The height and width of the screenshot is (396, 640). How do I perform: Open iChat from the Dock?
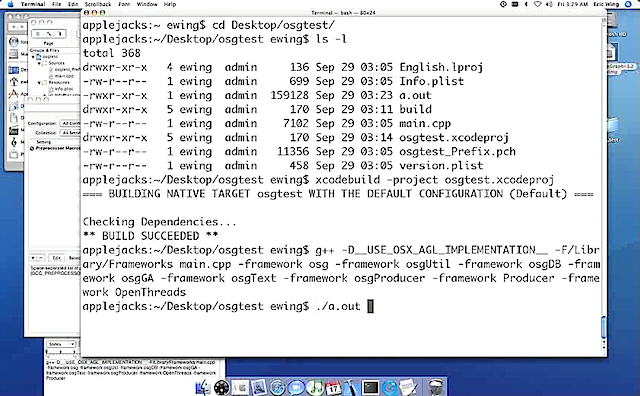pos(296,387)
